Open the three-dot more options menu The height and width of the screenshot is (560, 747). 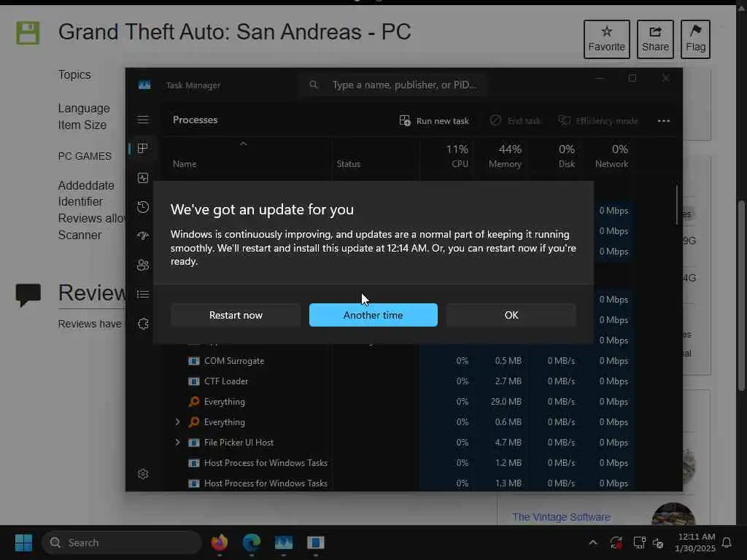[664, 121]
